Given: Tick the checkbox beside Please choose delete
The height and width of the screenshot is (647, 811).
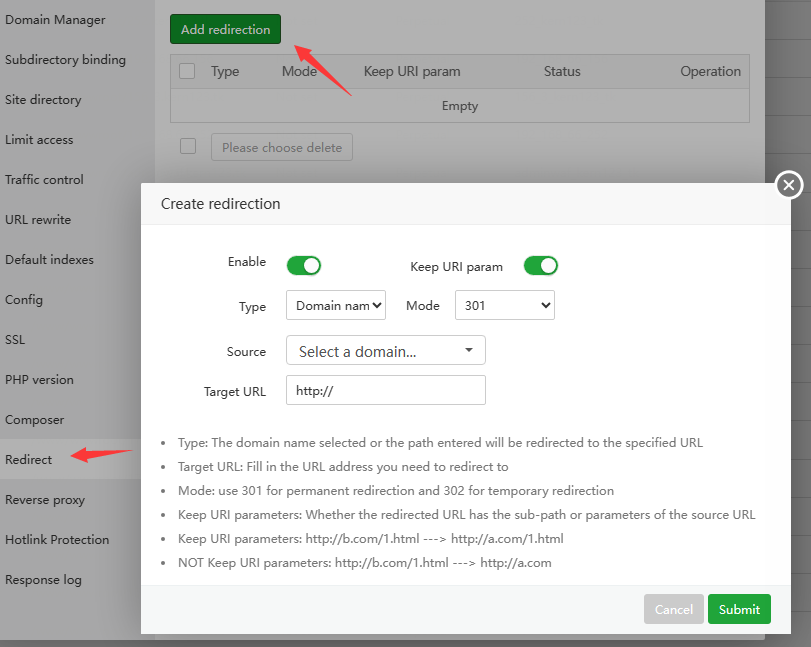Looking at the screenshot, I should click(188, 146).
